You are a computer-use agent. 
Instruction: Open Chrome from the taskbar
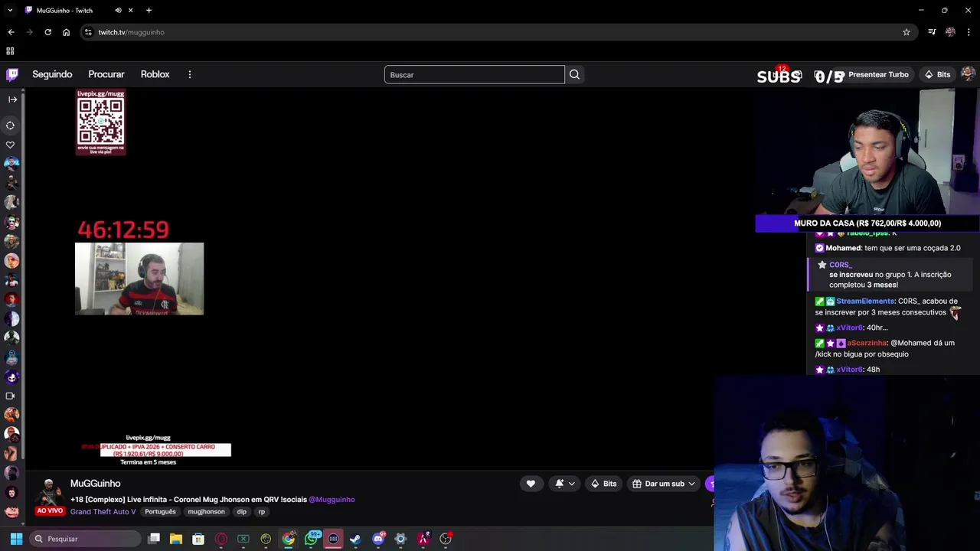pos(288,539)
